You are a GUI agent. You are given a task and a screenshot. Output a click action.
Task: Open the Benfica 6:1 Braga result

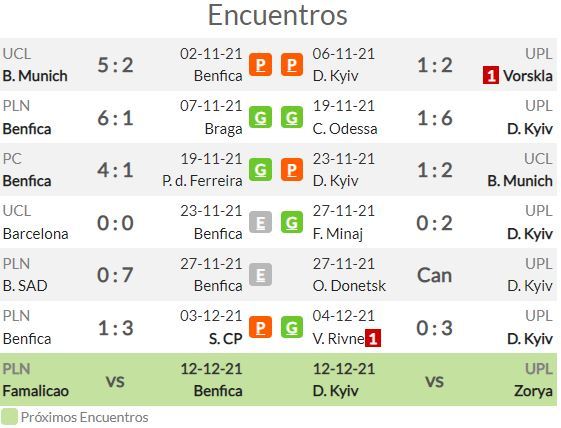pos(115,118)
